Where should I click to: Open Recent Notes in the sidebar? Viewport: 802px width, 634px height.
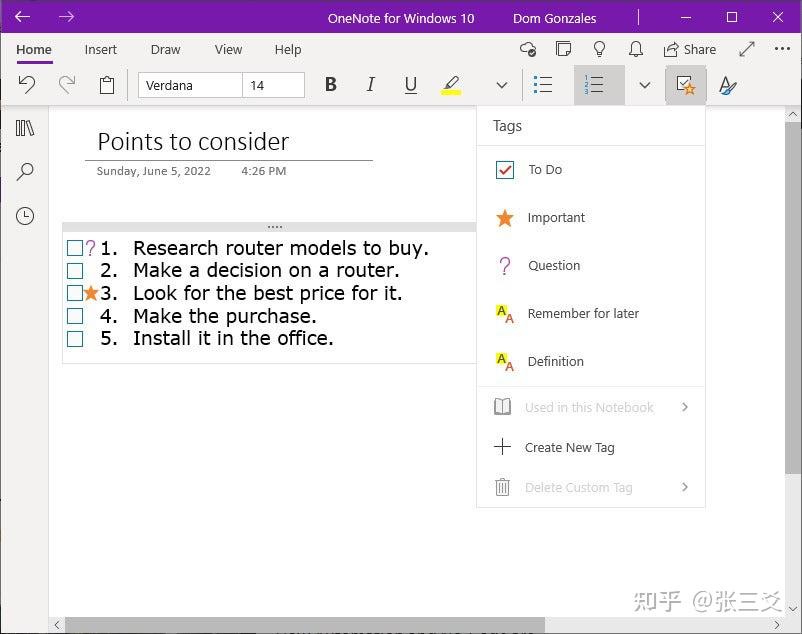pyautogui.click(x=24, y=215)
